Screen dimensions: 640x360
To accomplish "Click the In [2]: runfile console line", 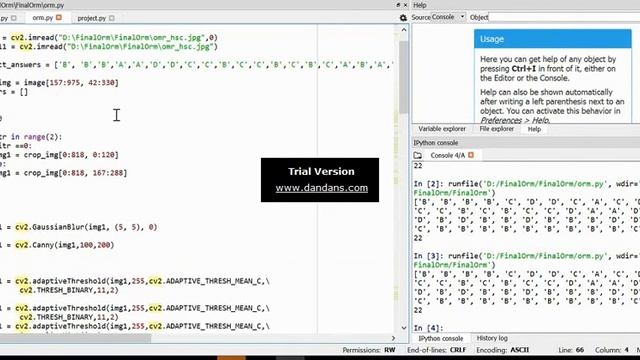I will click(x=527, y=184).
